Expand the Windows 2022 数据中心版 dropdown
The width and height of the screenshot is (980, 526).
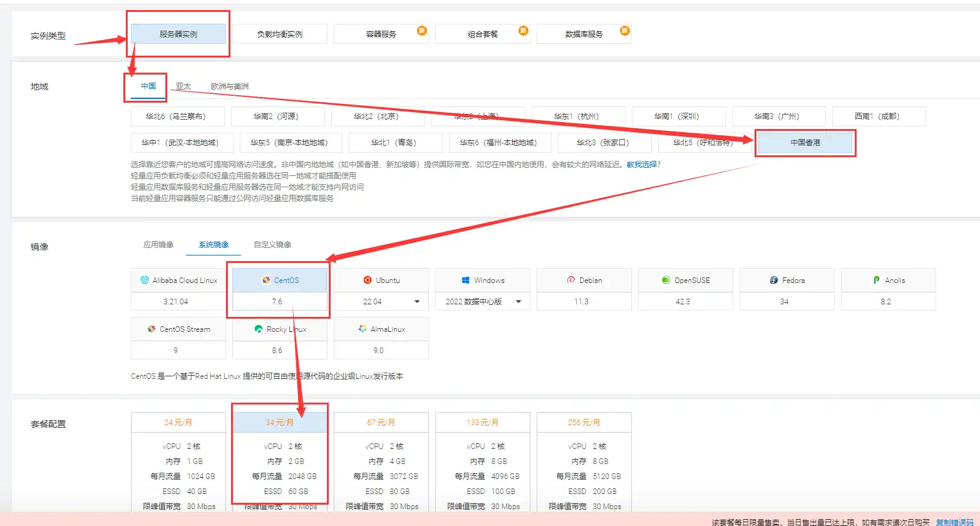click(x=483, y=302)
